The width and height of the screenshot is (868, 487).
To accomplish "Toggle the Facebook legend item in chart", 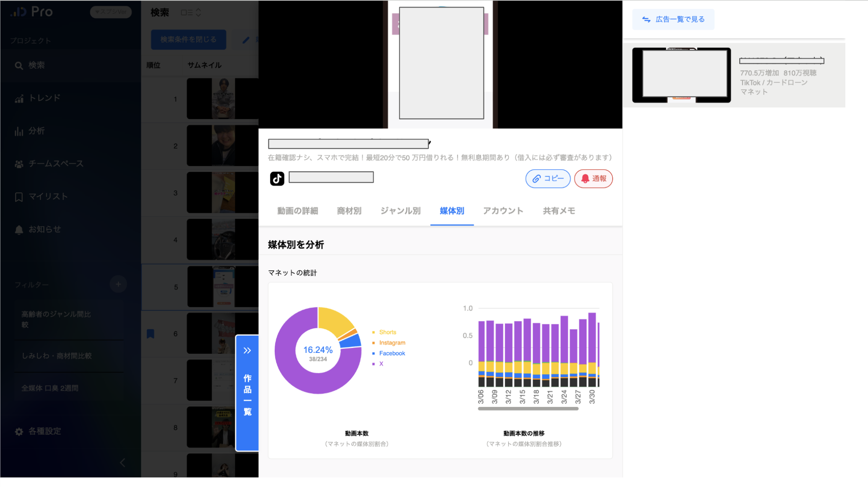I will 392,353.
